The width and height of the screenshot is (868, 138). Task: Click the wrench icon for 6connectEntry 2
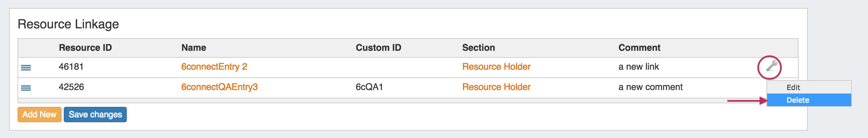[772, 66]
